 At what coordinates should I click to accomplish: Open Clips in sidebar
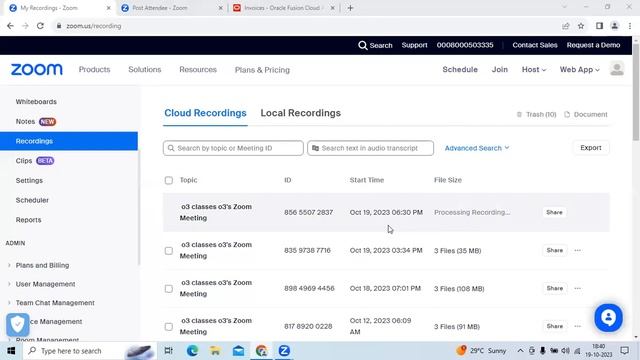pyautogui.click(x=24, y=161)
